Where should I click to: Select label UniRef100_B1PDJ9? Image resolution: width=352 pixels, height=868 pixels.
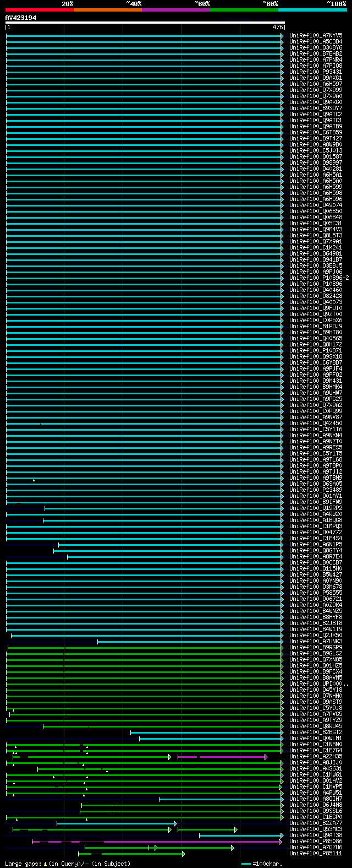[x=316, y=326]
